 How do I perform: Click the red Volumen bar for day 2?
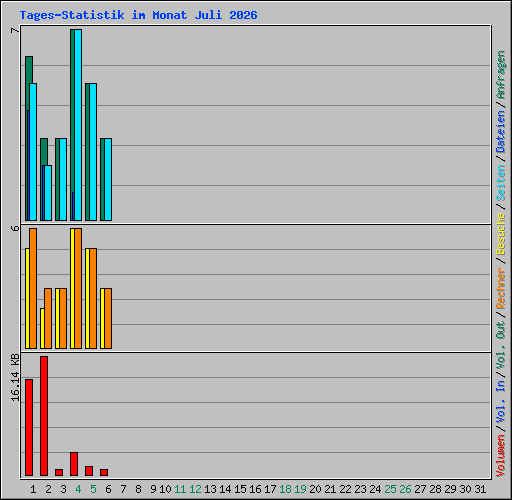(x=44, y=416)
